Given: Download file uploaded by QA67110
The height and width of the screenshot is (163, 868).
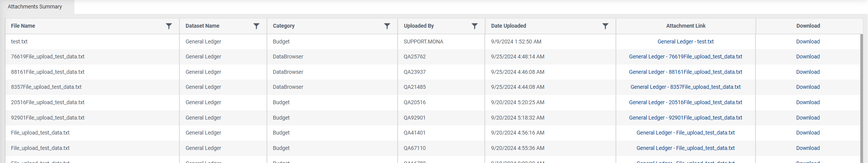Looking at the screenshot, I should click(x=808, y=148).
